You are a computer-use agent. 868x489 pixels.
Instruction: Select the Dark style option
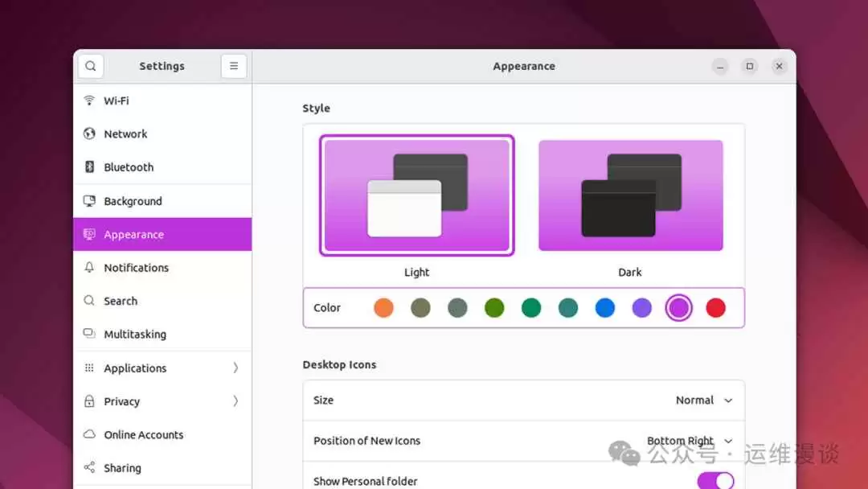(x=630, y=195)
